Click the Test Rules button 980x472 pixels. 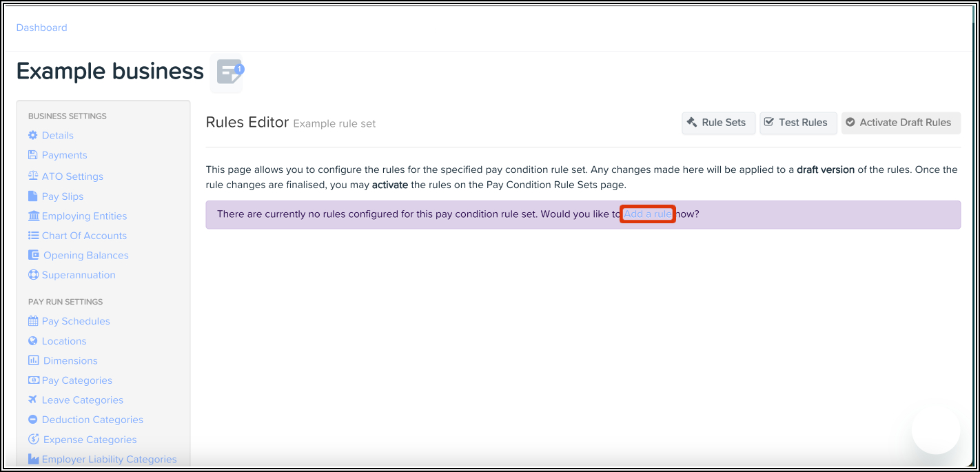[x=798, y=123]
